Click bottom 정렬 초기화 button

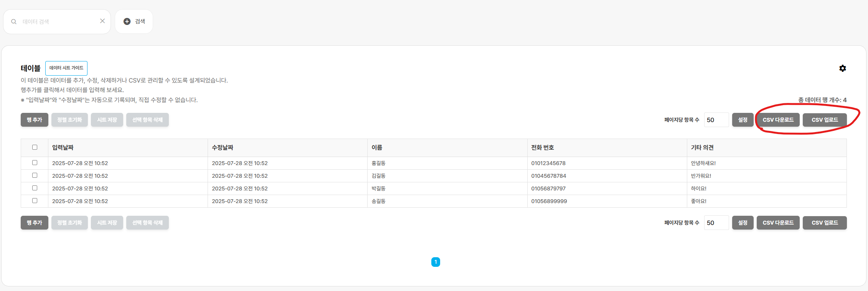(x=69, y=223)
